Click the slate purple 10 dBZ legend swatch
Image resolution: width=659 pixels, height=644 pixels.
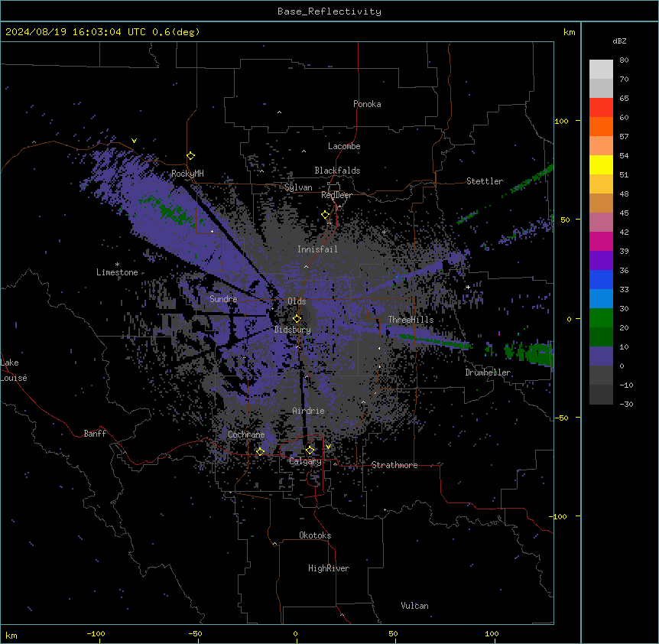[601, 356]
